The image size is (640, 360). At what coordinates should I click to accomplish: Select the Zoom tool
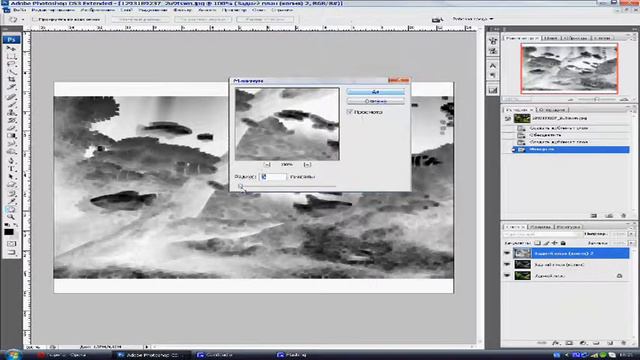click(x=11, y=217)
